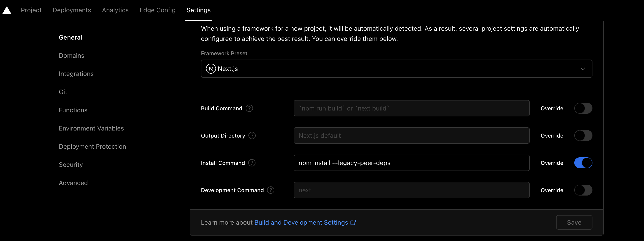Open Integrations settings section

coord(76,74)
